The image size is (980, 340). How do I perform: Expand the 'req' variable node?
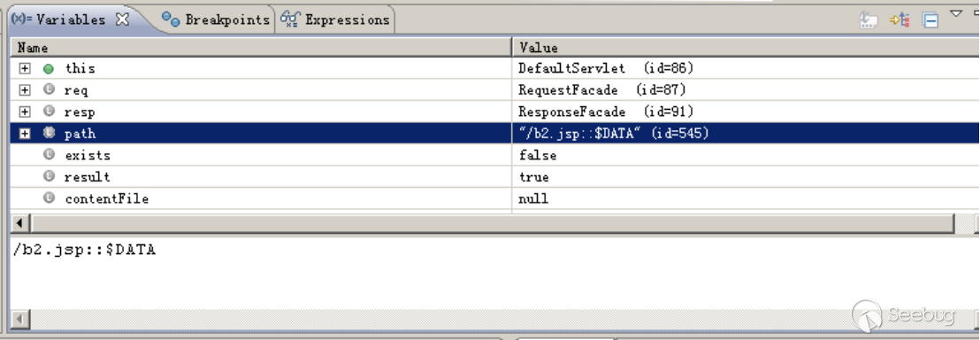coord(25,90)
